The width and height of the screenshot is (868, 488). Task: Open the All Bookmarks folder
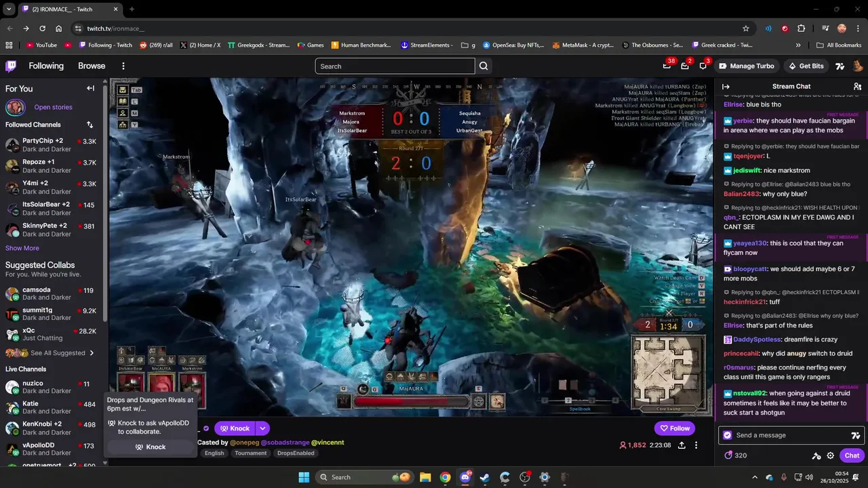click(839, 45)
